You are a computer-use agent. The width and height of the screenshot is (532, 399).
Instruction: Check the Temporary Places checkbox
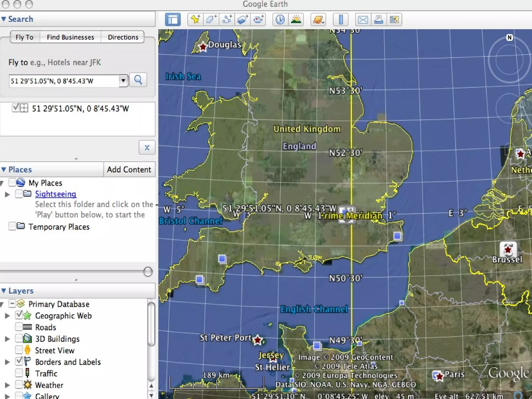pos(12,226)
